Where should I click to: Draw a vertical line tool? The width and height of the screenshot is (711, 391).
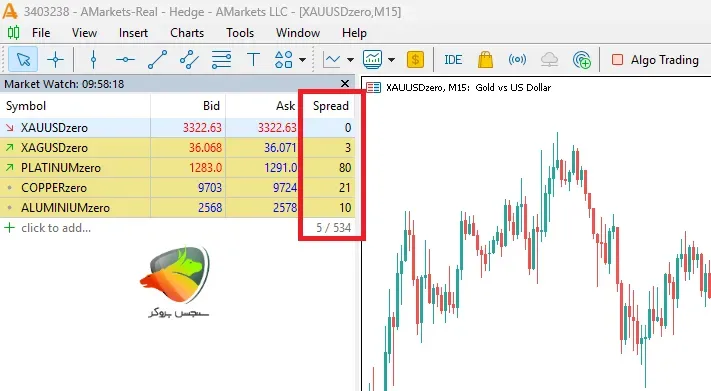(93, 59)
